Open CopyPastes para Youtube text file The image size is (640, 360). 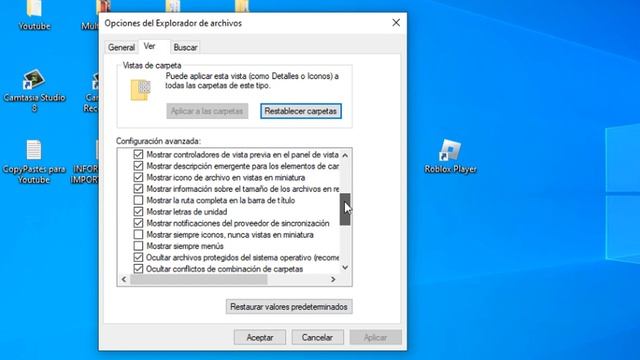pyautogui.click(x=34, y=162)
